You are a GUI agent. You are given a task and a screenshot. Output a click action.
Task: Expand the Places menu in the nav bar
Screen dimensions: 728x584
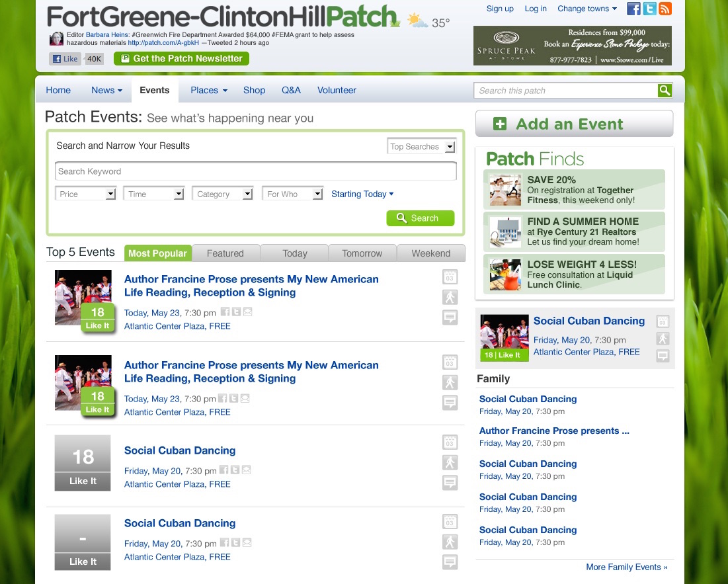coord(209,90)
